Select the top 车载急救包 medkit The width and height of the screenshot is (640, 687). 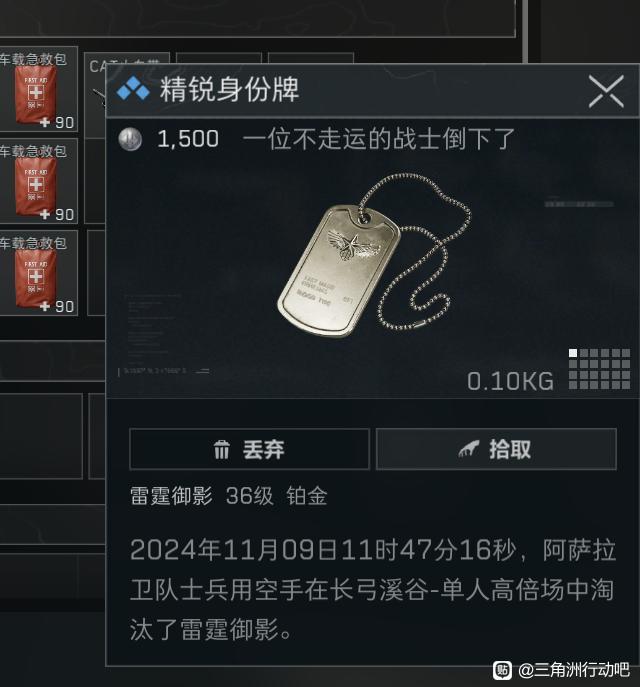(x=39, y=89)
